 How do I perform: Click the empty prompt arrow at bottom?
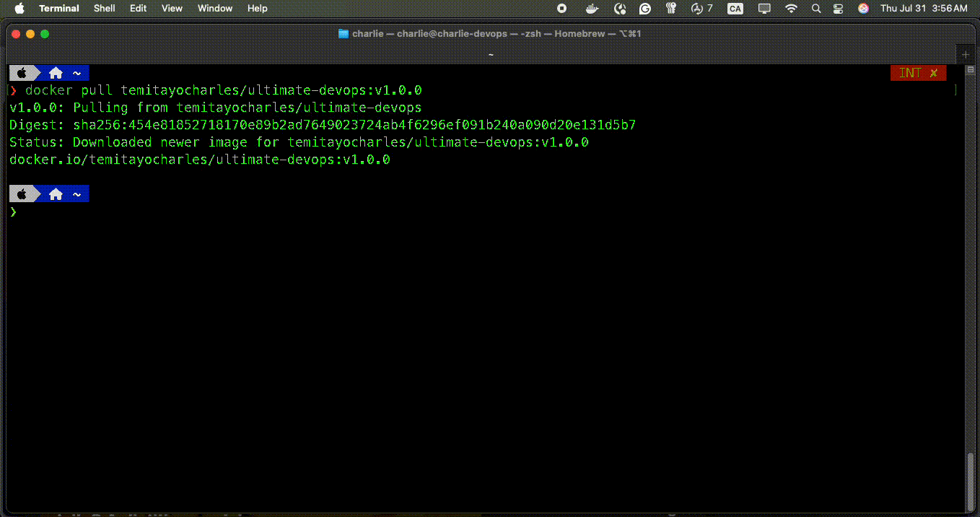[13, 212]
